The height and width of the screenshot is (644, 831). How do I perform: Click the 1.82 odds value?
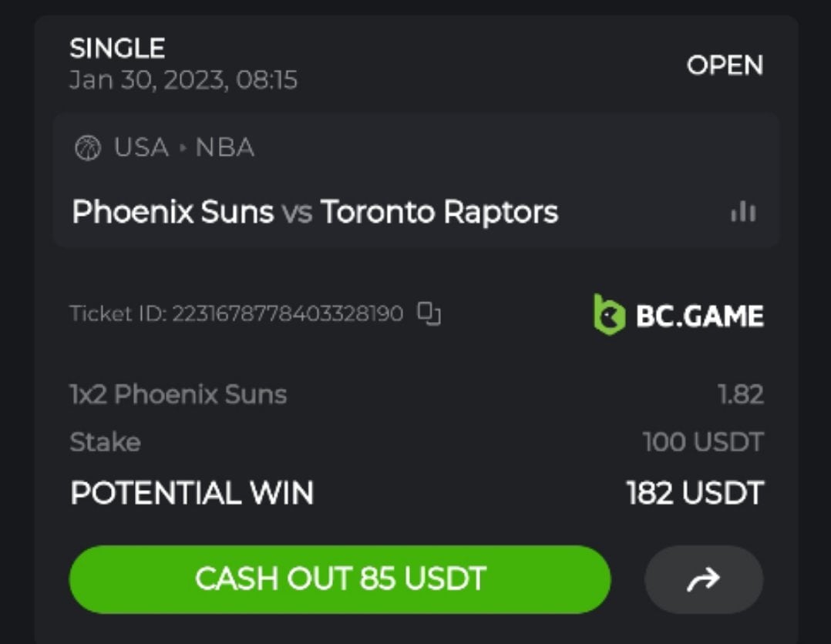point(740,394)
